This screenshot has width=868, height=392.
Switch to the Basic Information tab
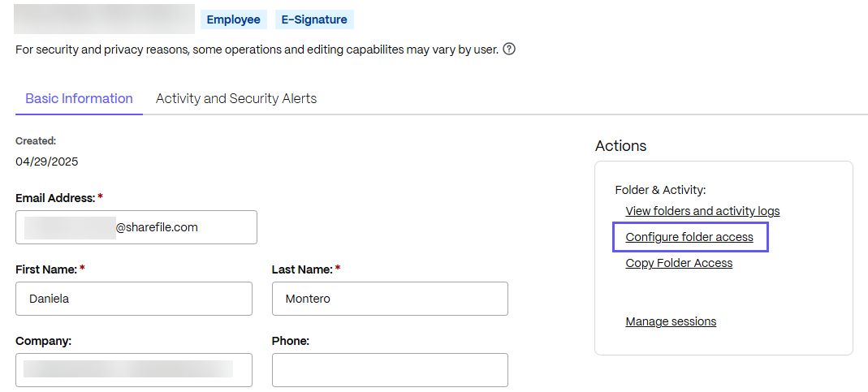pyautogui.click(x=79, y=99)
